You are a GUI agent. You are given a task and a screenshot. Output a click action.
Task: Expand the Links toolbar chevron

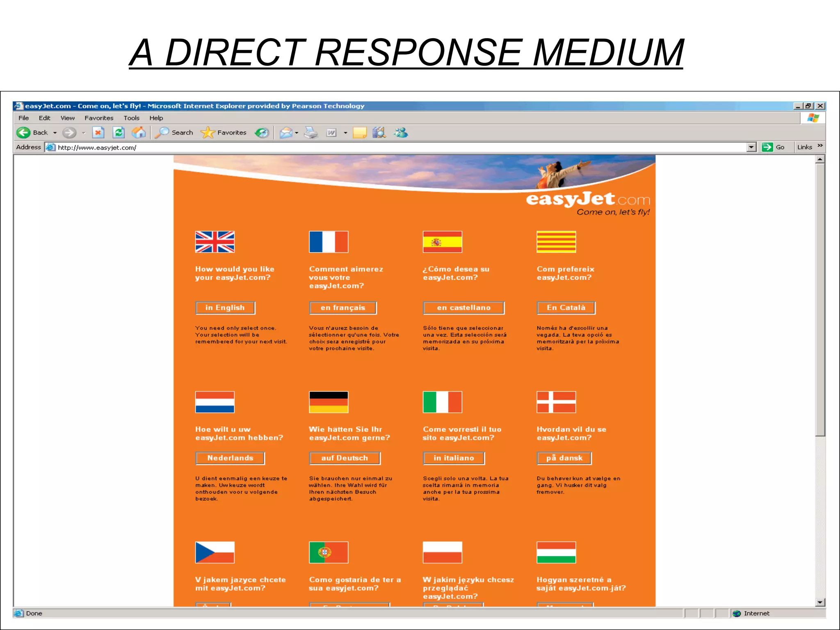coord(820,146)
